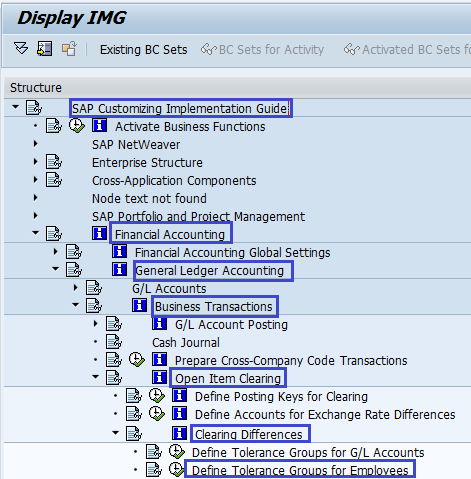Select SAP Customizing Implementation Guide text
Viewport: 471px width, 479px height.
pos(179,109)
